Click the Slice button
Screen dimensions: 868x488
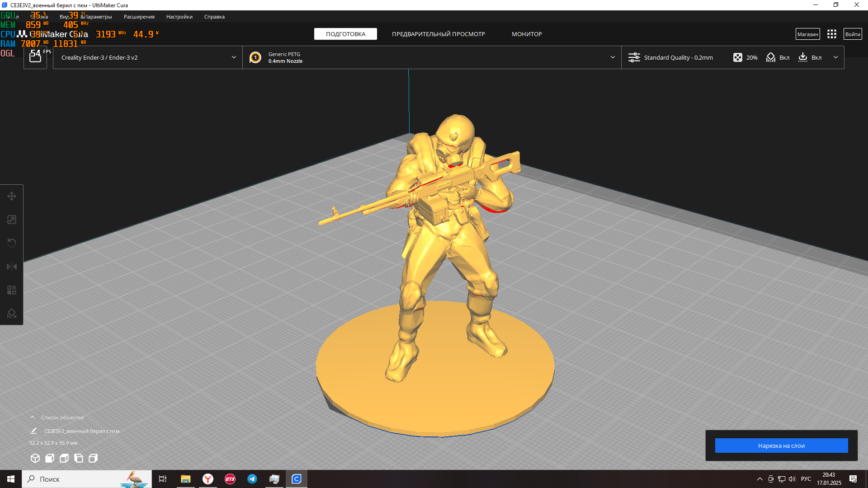click(x=781, y=446)
